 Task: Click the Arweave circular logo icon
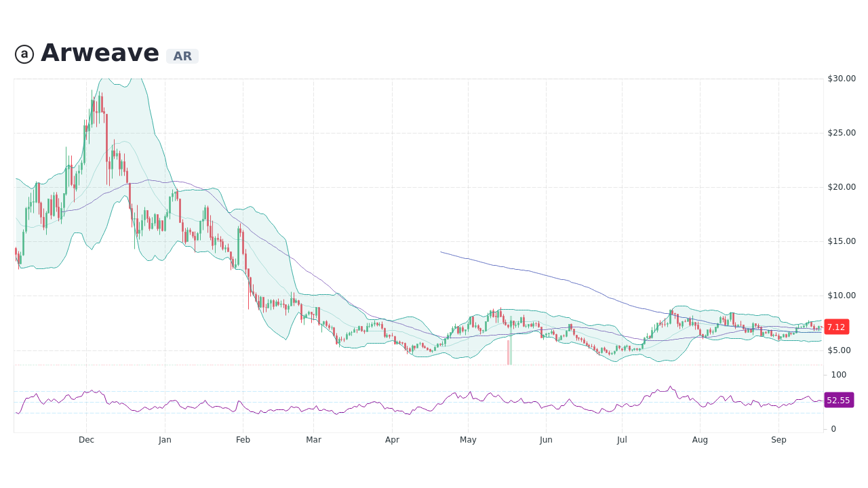tap(24, 54)
